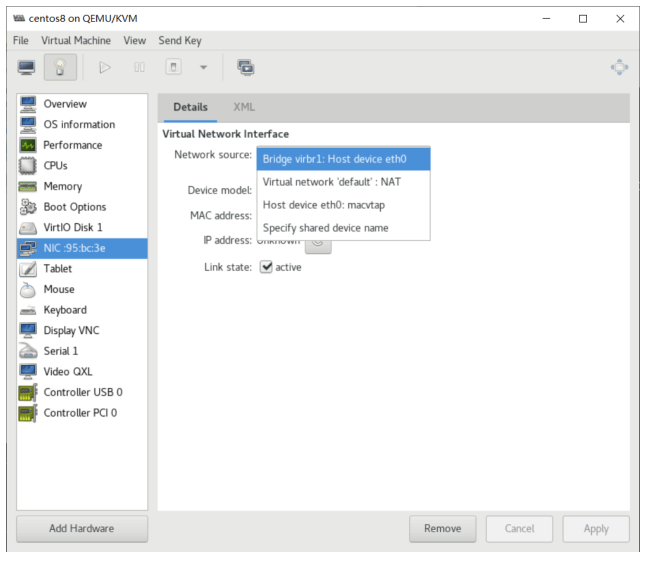This screenshot has width=648, height=561.
Task: Select Display VNC in hardware list
Action: pos(82,330)
